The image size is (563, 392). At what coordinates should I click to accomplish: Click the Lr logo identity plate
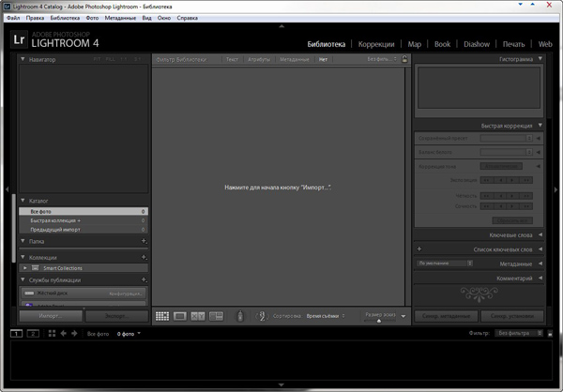coord(19,39)
